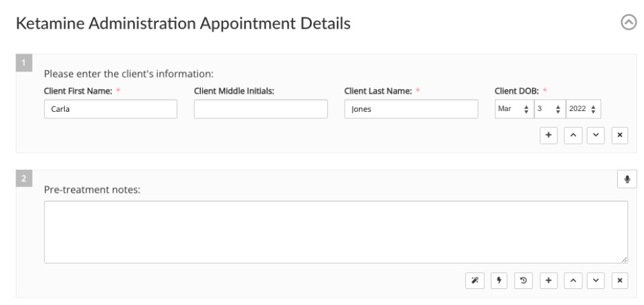The image size is (644, 305).
Task: Click the Client Last Name field with Jones
Action: (x=411, y=109)
